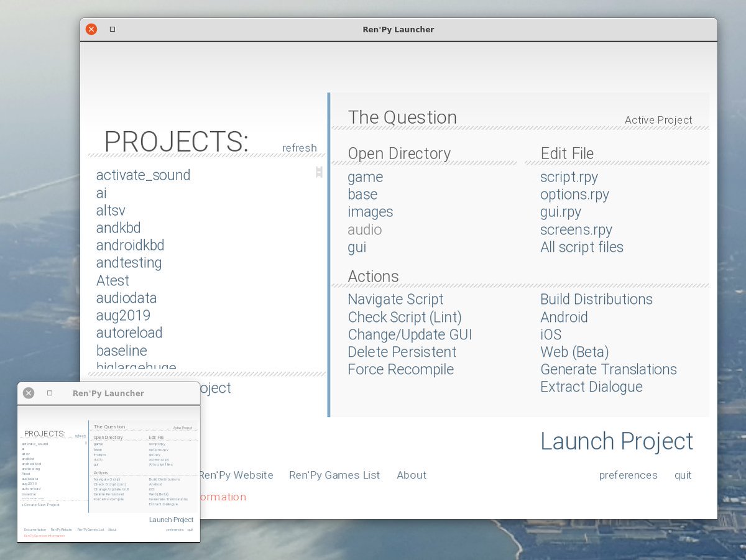Click the small Ren'Py Launcher title bar
The width and height of the screenshot is (746, 560).
click(108, 393)
